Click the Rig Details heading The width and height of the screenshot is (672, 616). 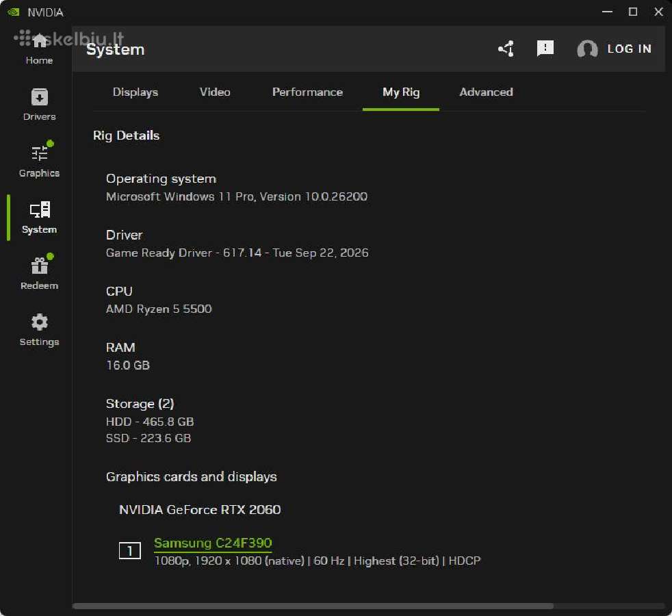point(126,136)
